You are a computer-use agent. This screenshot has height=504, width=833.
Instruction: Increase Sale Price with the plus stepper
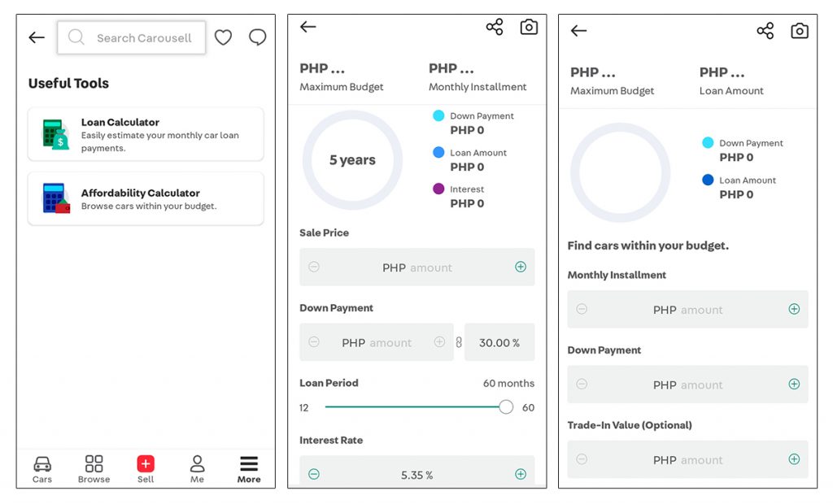[x=521, y=267]
